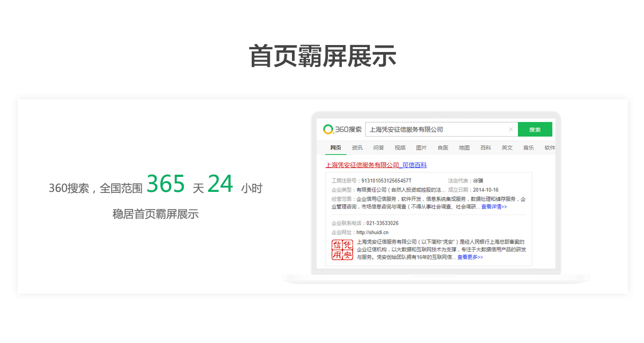Open the 百科 tab
This screenshot has width=644, height=343.
(x=486, y=148)
